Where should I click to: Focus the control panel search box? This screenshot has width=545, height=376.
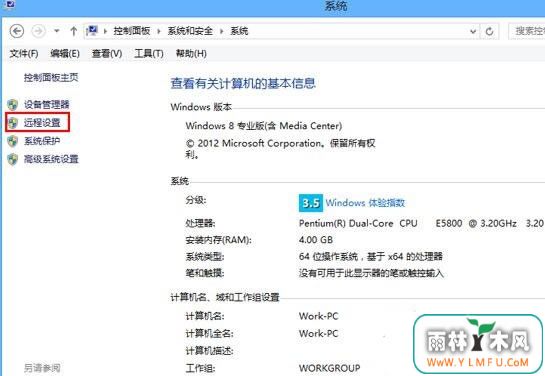click(x=527, y=31)
